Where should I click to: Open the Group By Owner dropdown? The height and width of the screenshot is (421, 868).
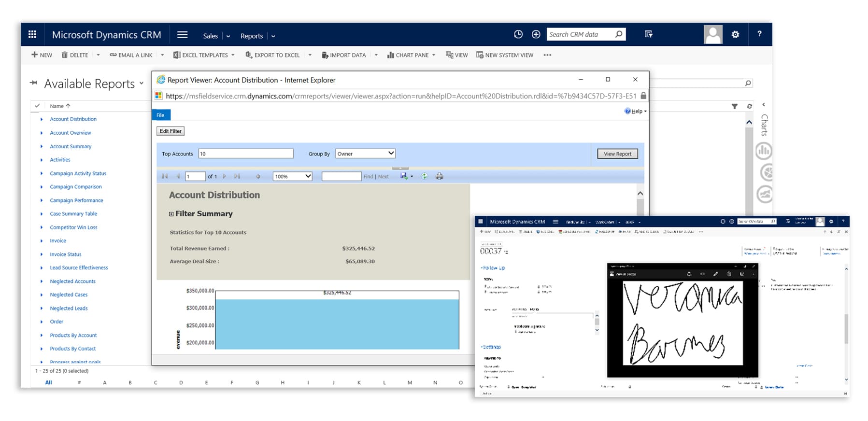[365, 154]
